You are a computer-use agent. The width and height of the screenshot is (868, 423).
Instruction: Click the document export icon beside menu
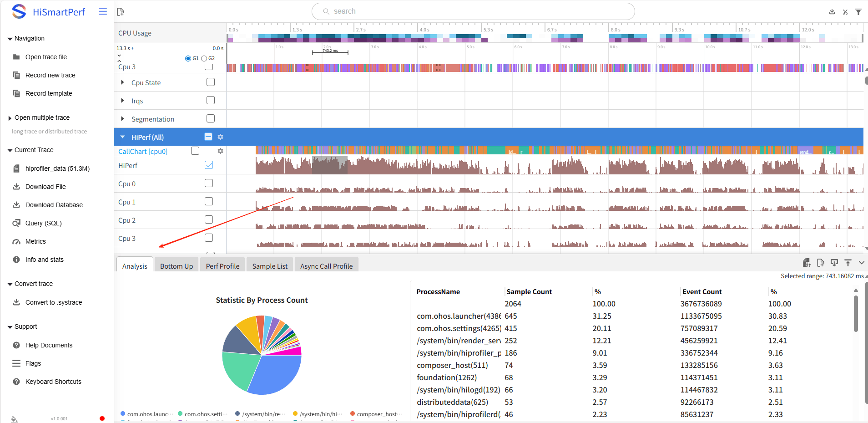click(x=121, y=11)
